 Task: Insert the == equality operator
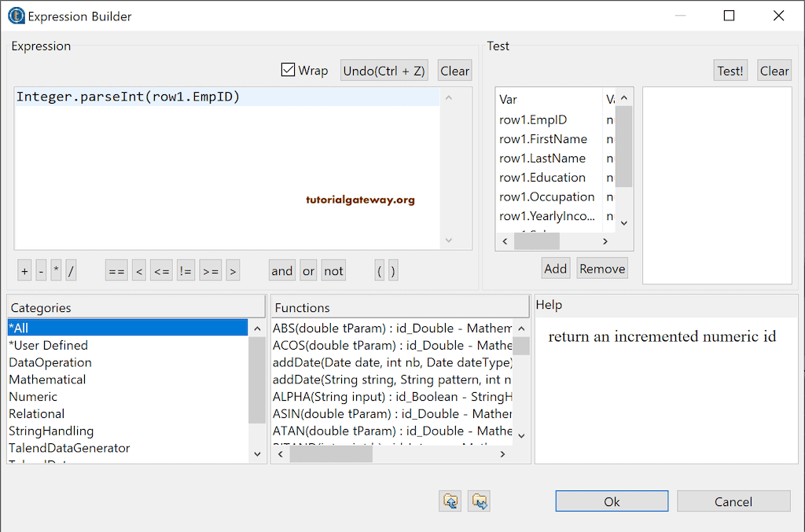tap(116, 270)
